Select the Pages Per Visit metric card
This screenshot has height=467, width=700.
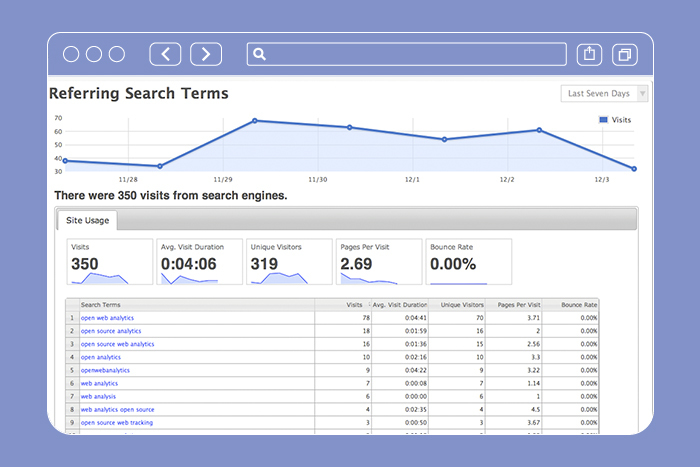[x=379, y=261]
